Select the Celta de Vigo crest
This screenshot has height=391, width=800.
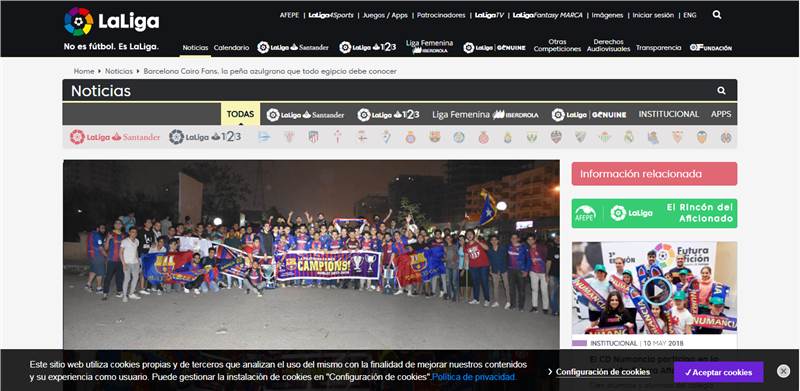click(337, 137)
